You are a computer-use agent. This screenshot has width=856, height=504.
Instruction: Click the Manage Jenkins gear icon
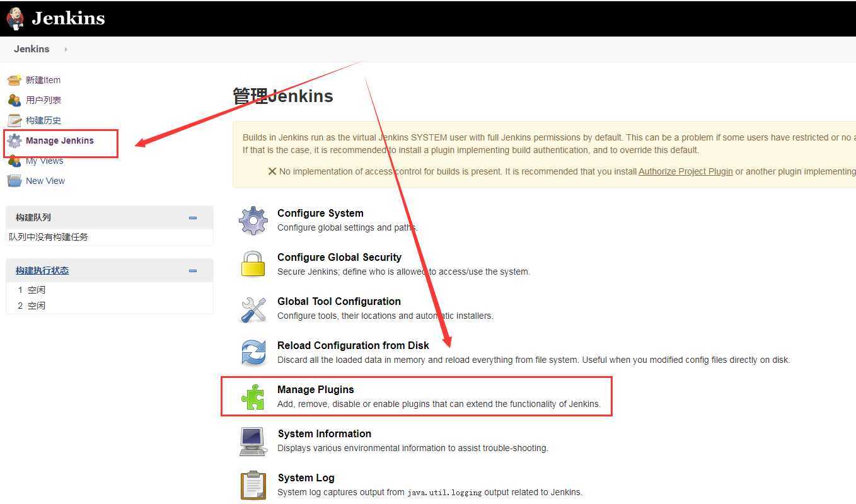coord(14,140)
